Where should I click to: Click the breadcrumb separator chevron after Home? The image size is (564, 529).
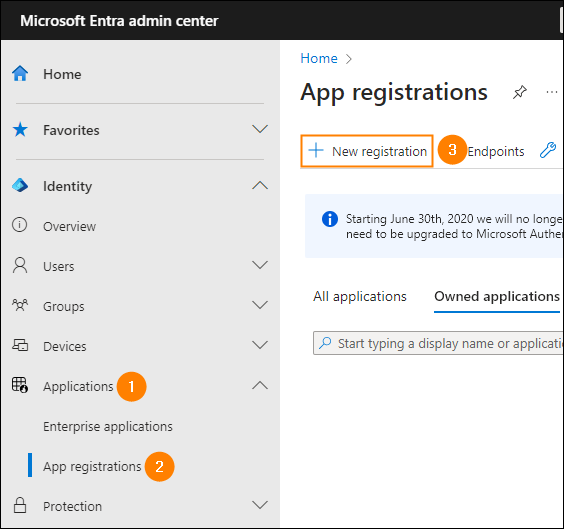click(x=349, y=59)
